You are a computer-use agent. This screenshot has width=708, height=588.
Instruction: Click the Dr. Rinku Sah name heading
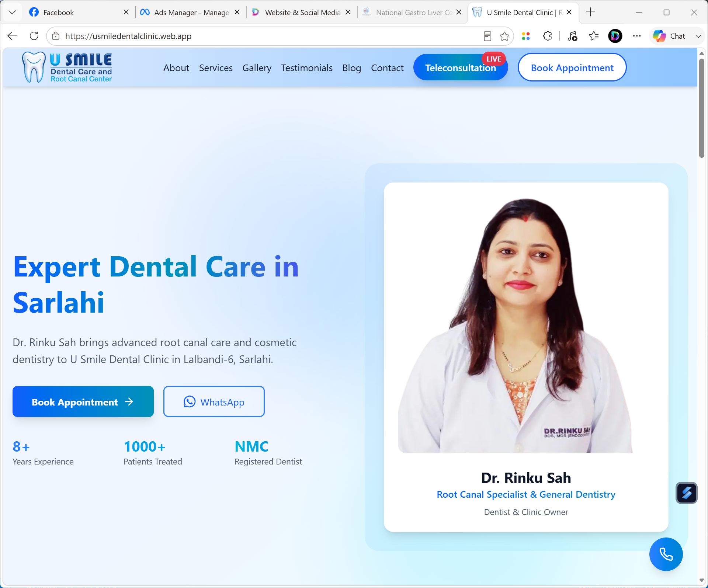pyautogui.click(x=526, y=478)
